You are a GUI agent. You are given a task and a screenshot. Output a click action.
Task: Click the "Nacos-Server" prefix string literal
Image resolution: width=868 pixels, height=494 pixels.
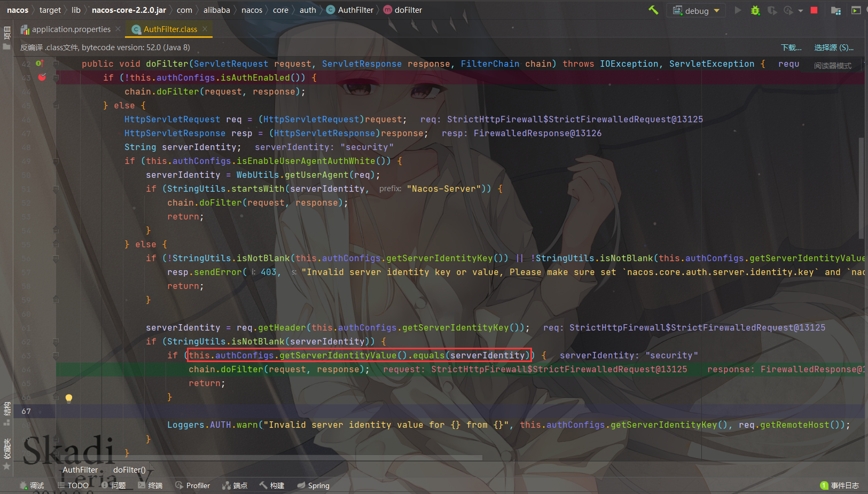point(444,189)
